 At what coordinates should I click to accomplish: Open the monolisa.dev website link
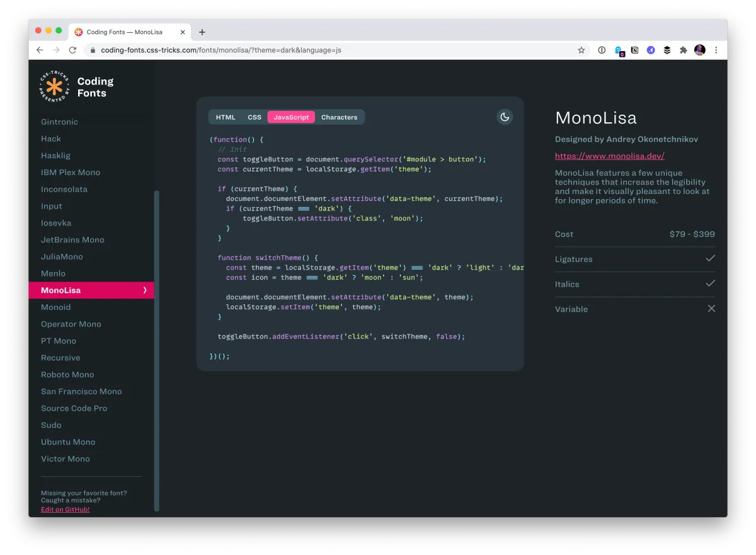click(609, 156)
